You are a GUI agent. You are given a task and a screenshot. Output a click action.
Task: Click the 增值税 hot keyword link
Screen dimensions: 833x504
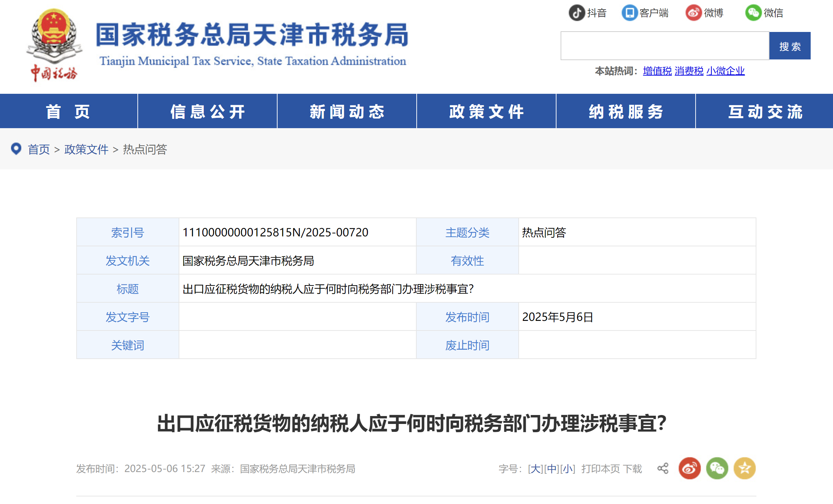pos(657,71)
